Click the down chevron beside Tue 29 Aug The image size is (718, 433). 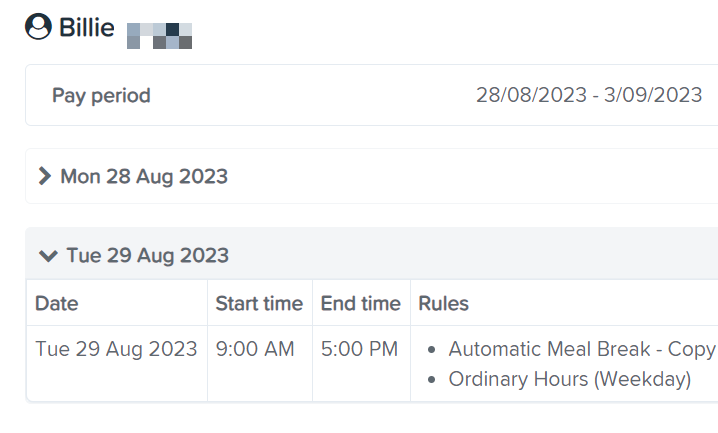[x=48, y=256]
